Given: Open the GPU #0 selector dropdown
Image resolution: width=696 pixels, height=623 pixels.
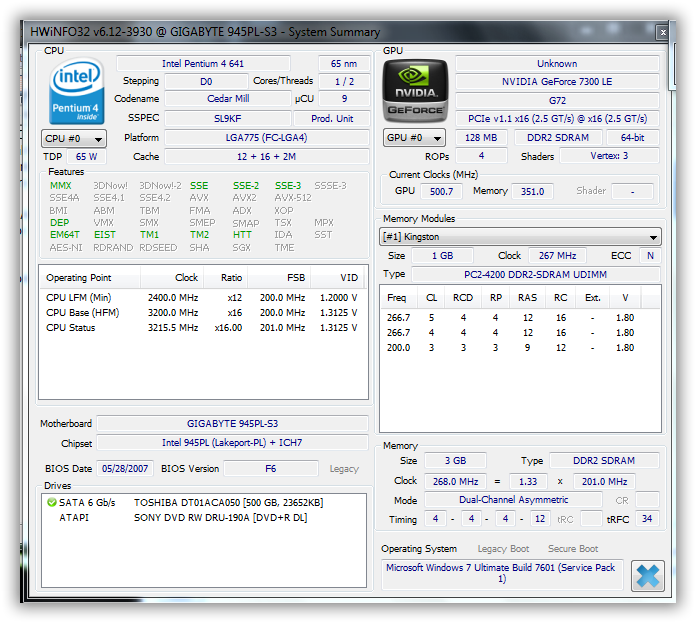Looking at the screenshot, I should (x=415, y=138).
